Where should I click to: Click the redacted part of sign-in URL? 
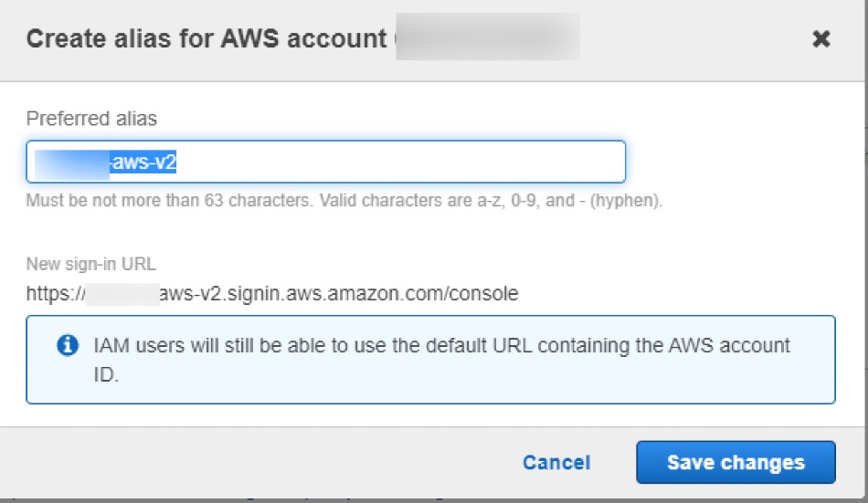click(122, 294)
